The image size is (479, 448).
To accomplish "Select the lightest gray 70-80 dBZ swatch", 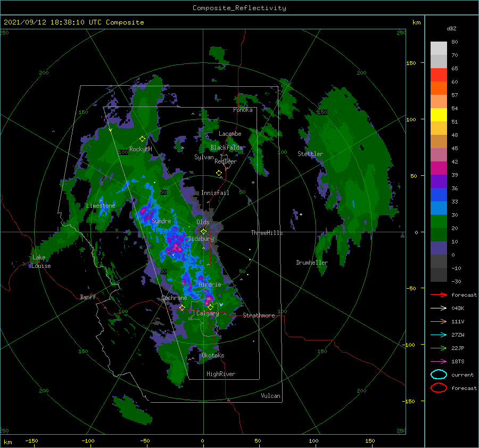I will pyautogui.click(x=439, y=48).
